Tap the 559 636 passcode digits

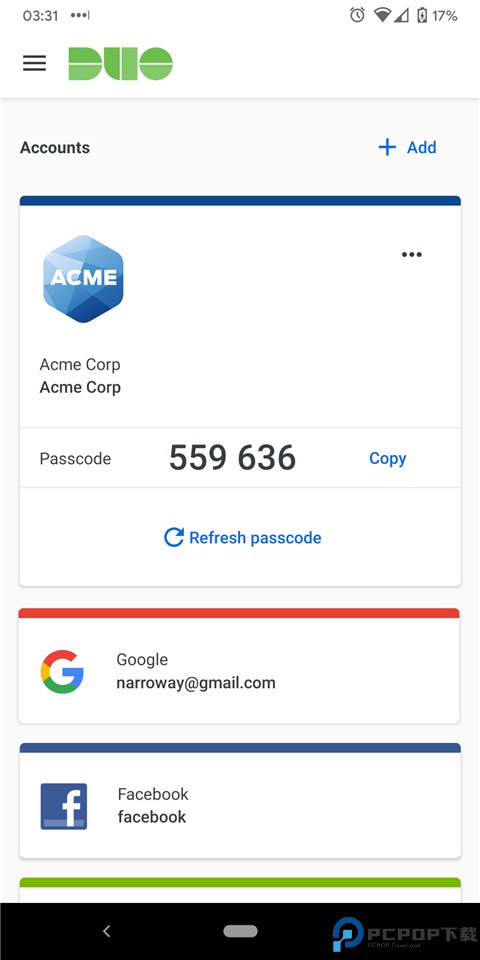pyautogui.click(x=233, y=458)
